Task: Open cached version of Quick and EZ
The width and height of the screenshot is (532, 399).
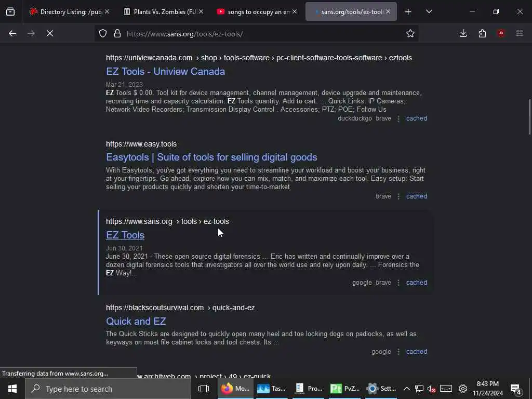Action: (417, 352)
